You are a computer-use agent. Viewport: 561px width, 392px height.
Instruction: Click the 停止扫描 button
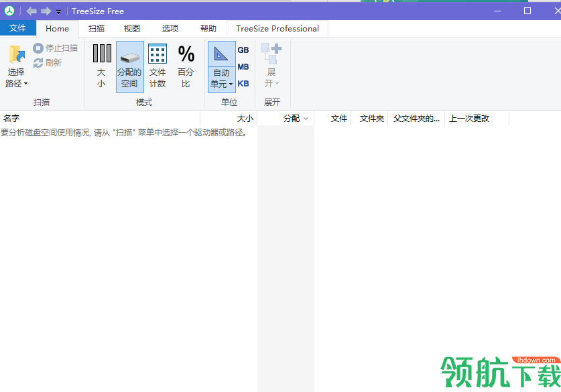[x=56, y=48]
